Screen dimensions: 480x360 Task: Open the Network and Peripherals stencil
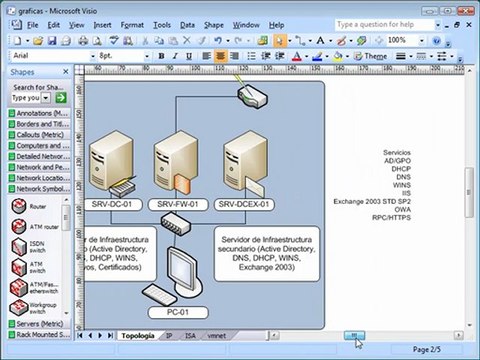tap(39, 167)
